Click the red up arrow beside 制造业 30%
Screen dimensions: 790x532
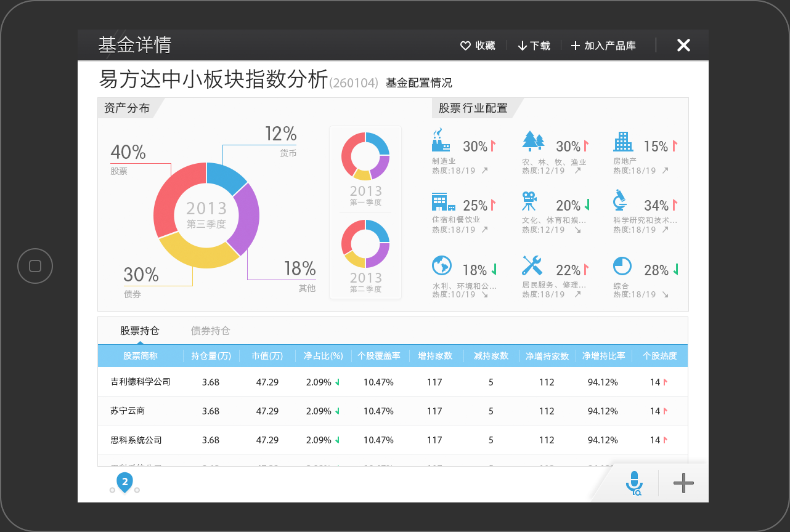pos(493,146)
